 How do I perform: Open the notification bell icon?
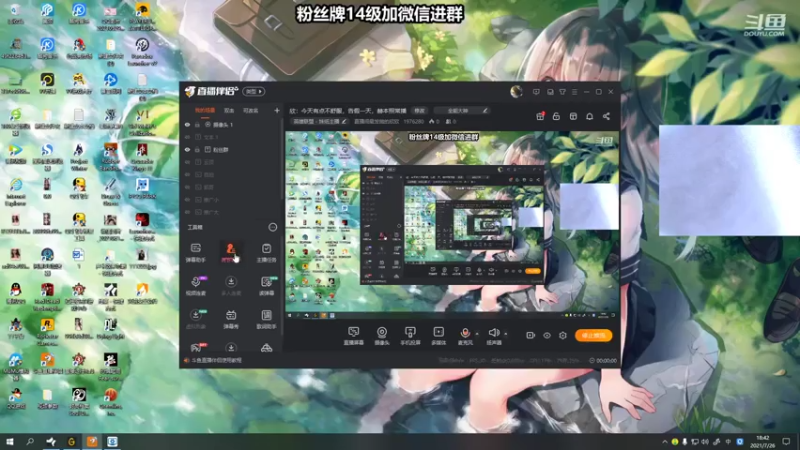click(x=589, y=116)
